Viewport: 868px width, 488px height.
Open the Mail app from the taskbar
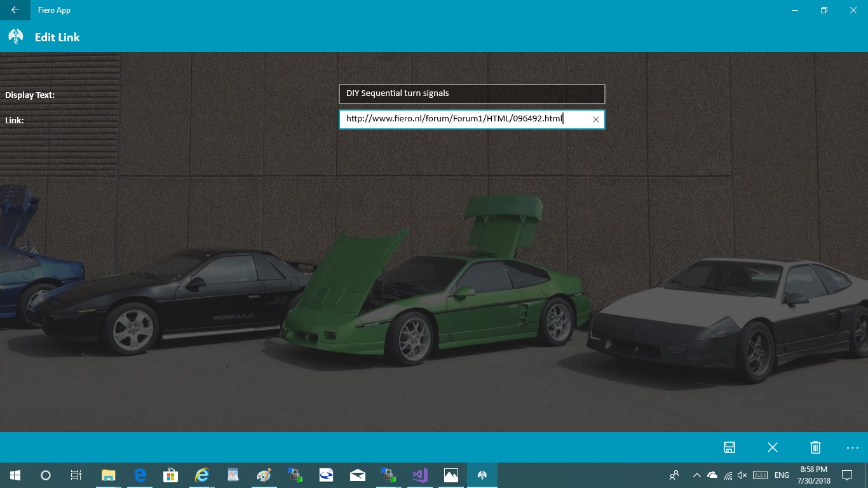pos(358,475)
